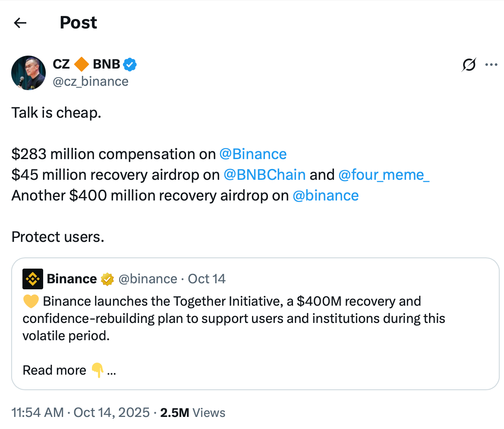Click the down-pointing emoji after Read more
Screen dimensions: 504x429
[98, 370]
